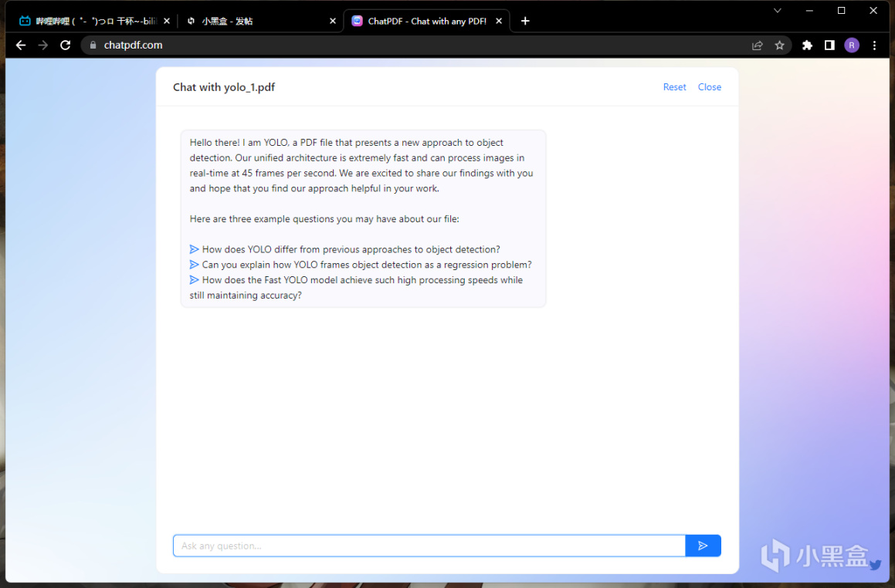Send the question with arrow button
895x588 pixels.
[x=703, y=546]
